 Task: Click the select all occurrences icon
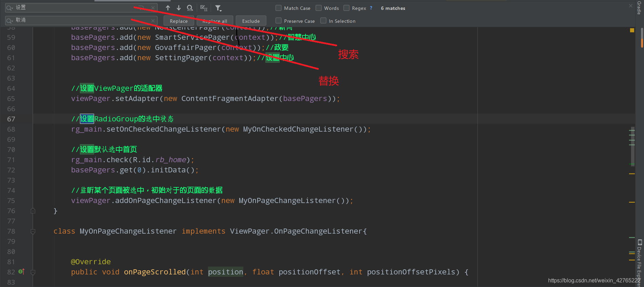[204, 8]
